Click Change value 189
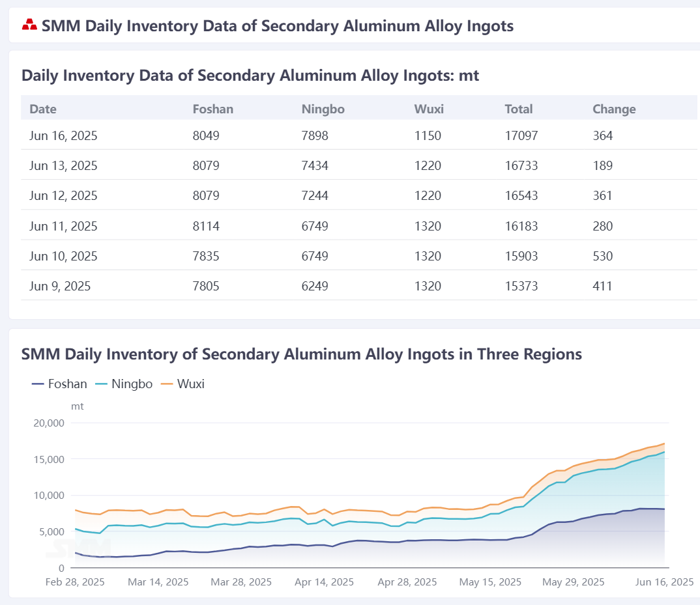The image size is (700, 605). (x=603, y=165)
